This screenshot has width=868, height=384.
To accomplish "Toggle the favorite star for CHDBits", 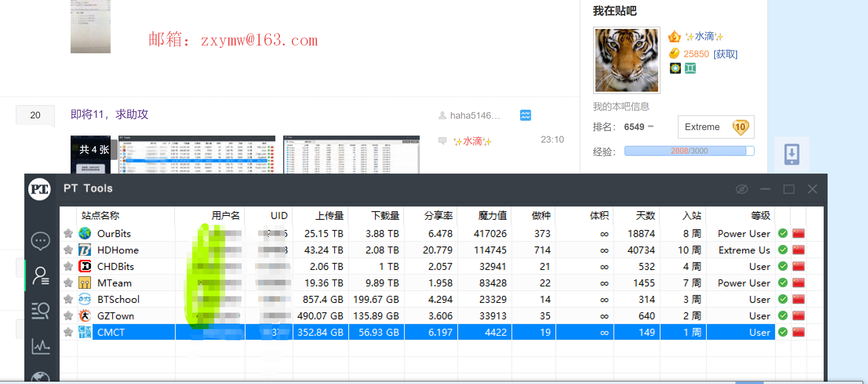I will (68, 266).
